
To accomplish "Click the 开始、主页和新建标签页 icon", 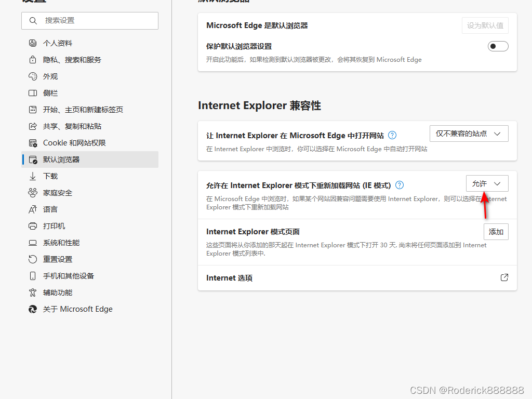I will [x=33, y=110].
